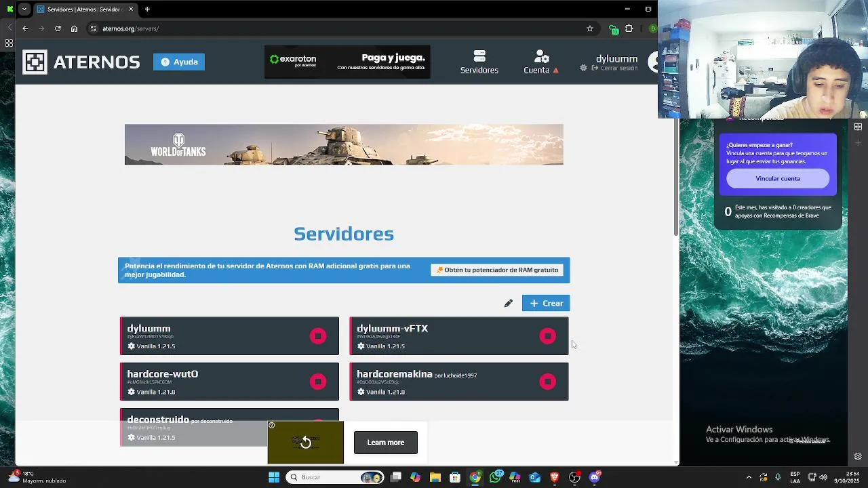The width and height of the screenshot is (868, 488).
Task: Open the Windows Start menu
Action: (x=274, y=477)
